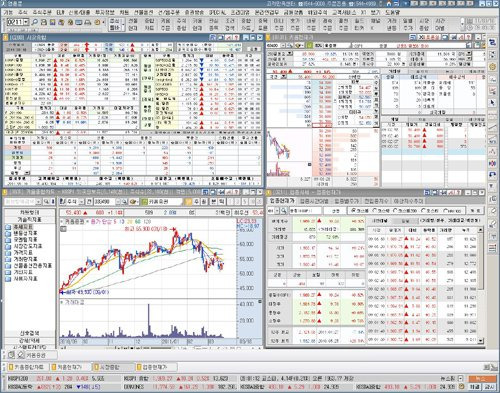
Task: Select the 사용자지표 tree item
Action: coord(25,279)
